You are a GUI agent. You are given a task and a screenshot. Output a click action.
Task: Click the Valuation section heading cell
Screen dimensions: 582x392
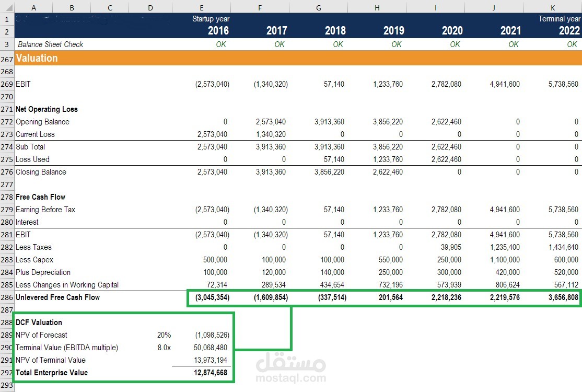point(37,59)
